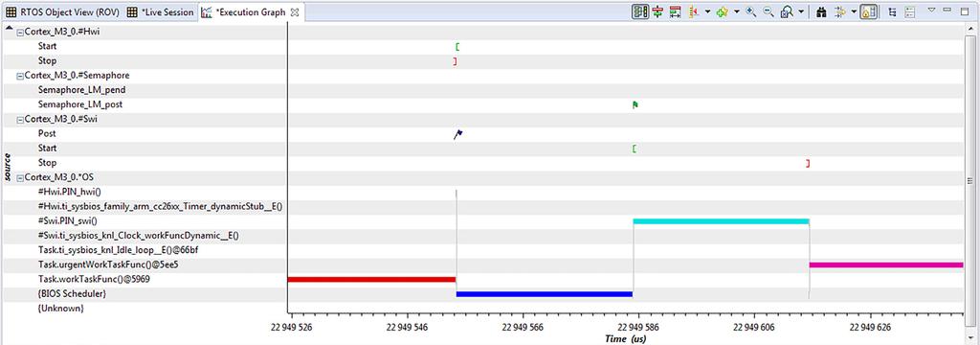Click the measurement marker icon with red-green bars
Image resolution: width=980 pixels, height=345 pixels.
click(657, 11)
